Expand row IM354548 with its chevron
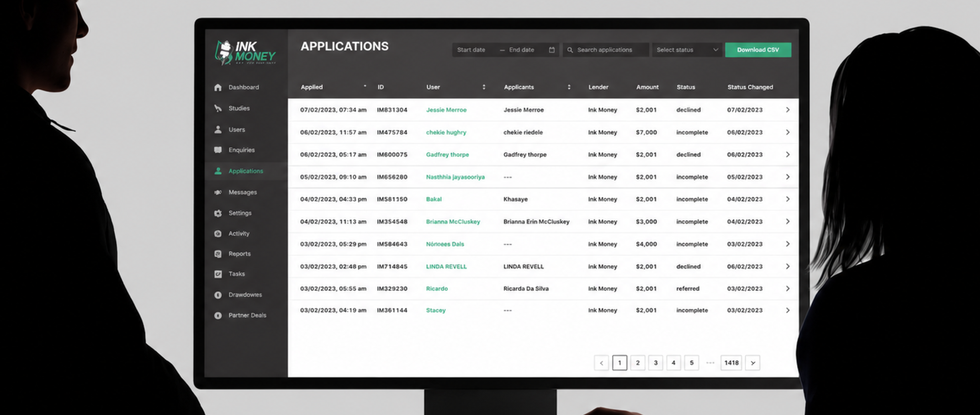 (787, 221)
